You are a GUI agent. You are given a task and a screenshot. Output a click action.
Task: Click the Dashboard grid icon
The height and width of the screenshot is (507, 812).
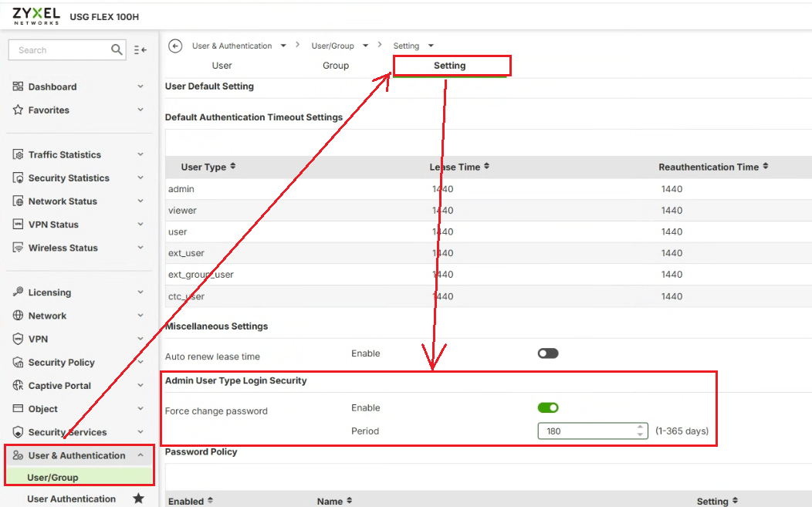[x=18, y=87]
